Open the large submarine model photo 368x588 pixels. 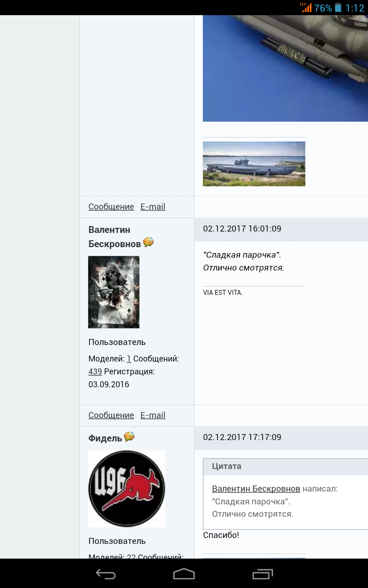(x=285, y=68)
